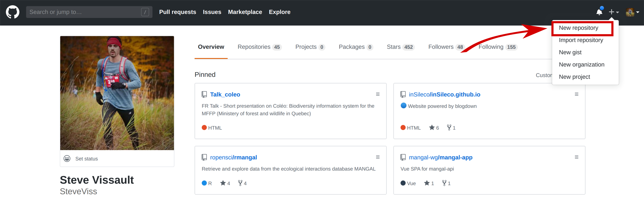Image resolution: width=644 pixels, height=198 pixels.
Task: Click the star count on rmangal
Action: click(225, 183)
